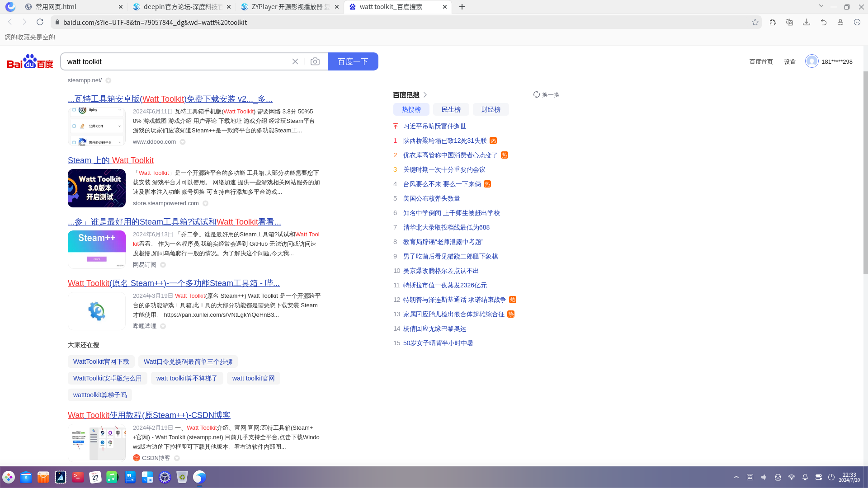Expand dropdown next to www.ddooo.com source
This screenshot has height=488, width=868.
pos(183,142)
